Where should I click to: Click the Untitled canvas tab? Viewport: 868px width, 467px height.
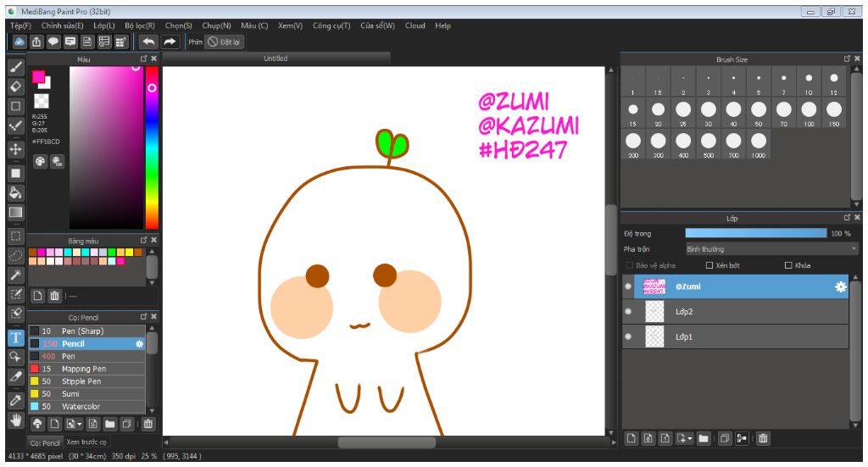275,58
